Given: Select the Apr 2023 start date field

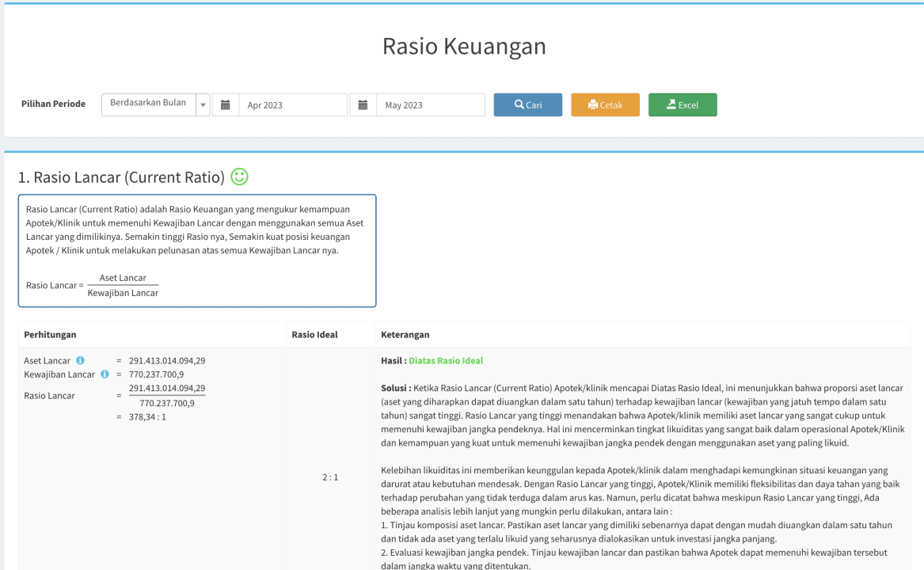Looking at the screenshot, I should [293, 105].
